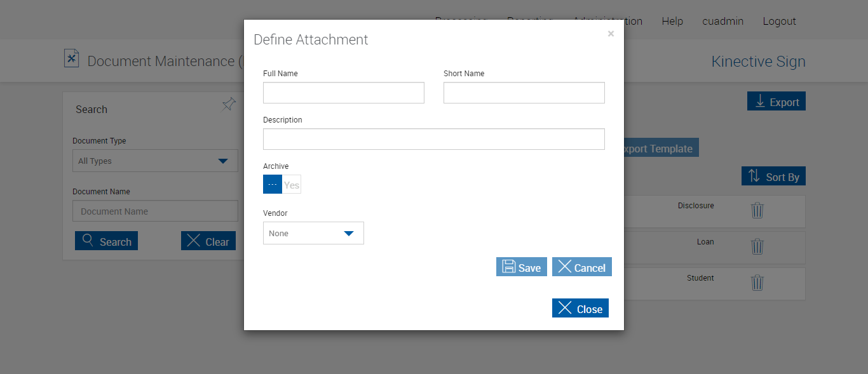The width and height of the screenshot is (868, 374).
Task: Open the Vendor dropdown
Action: click(x=313, y=233)
